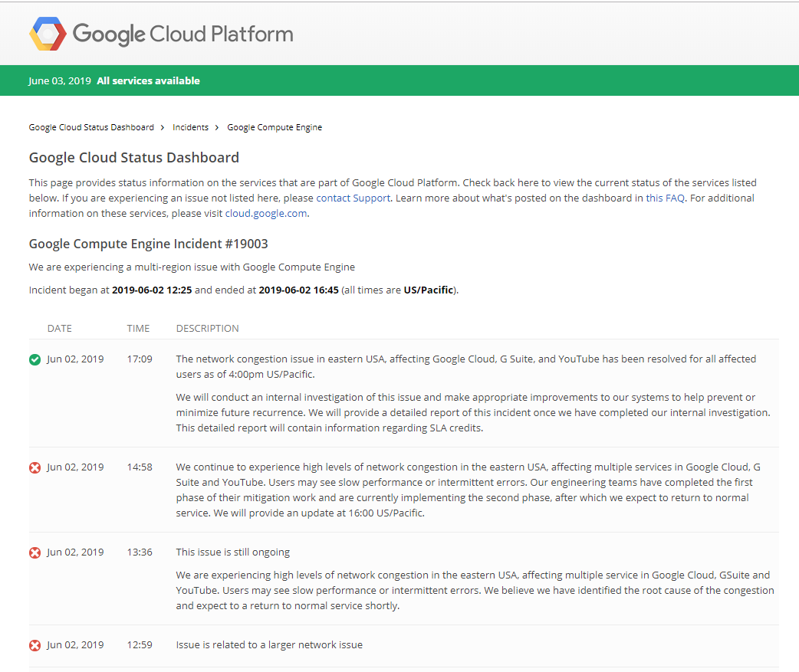Click the US/Pacific timezone text
Screen dimensions: 799x672
coord(429,290)
